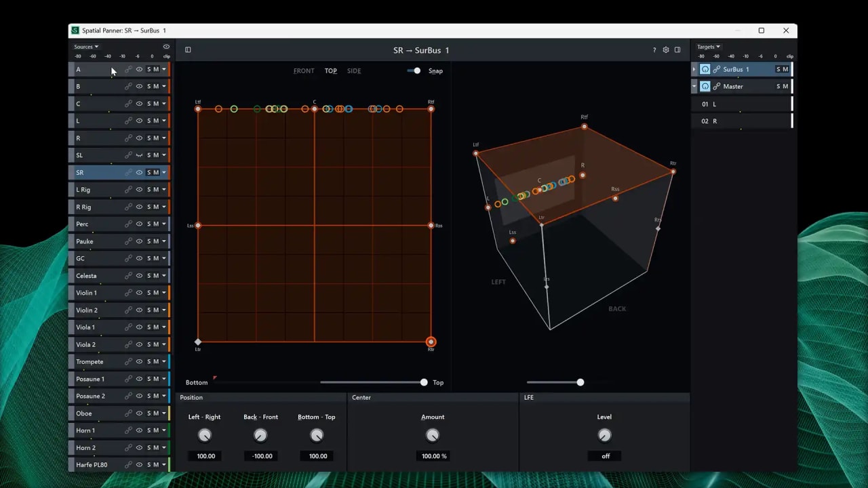Click the SurBus 1 speaker output icon

705,69
